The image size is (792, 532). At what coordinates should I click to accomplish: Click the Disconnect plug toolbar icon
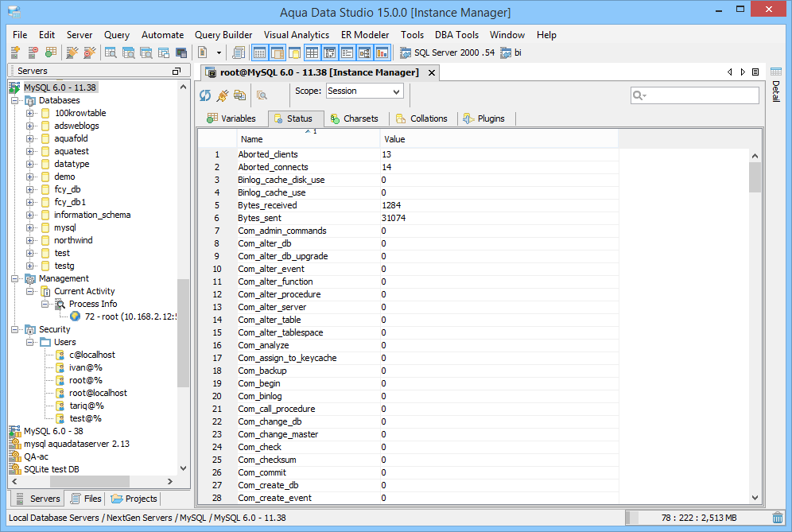click(x=89, y=52)
